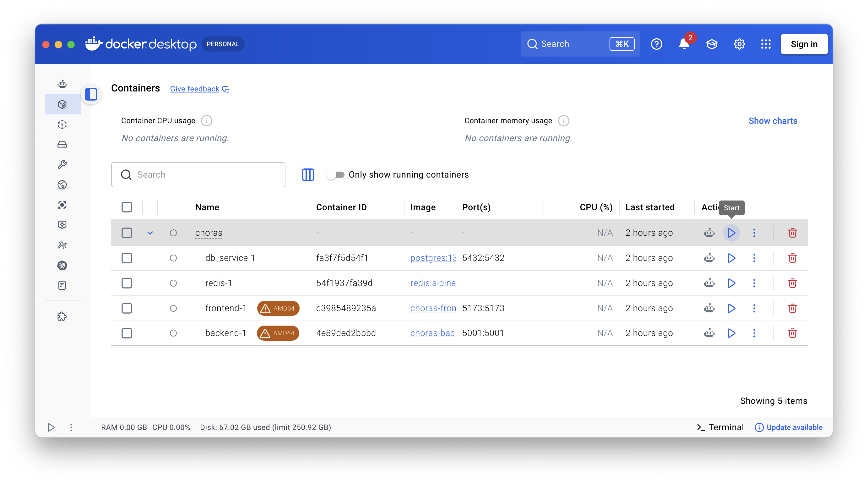Sort by Last started column header
868x484 pixels.
[x=650, y=207]
